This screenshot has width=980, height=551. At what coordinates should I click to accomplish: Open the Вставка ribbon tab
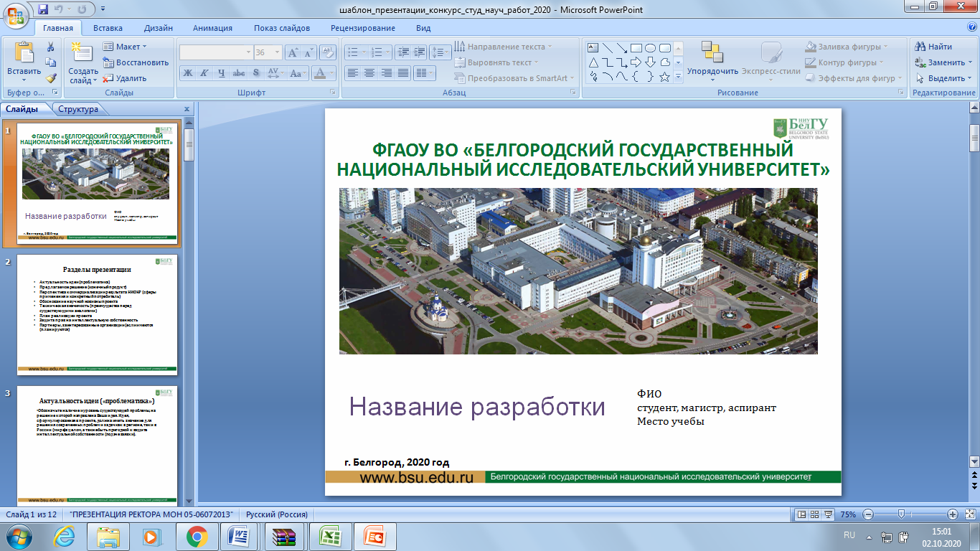pos(108,28)
